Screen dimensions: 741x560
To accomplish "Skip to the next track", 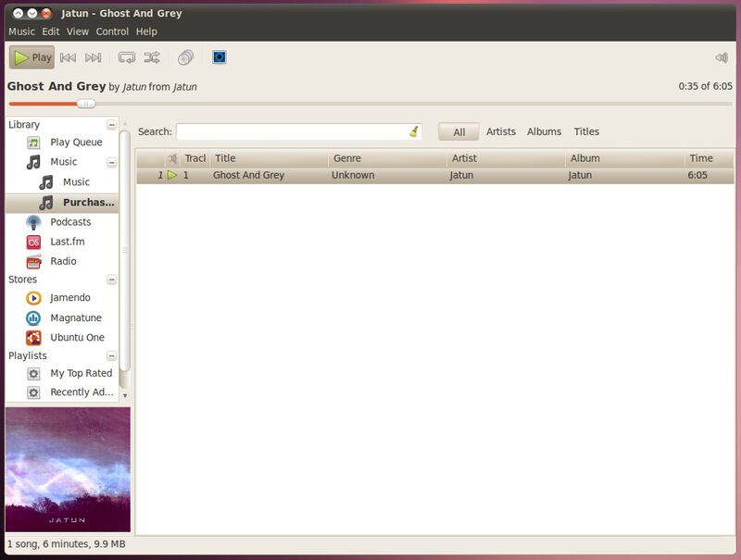I will pos(94,57).
